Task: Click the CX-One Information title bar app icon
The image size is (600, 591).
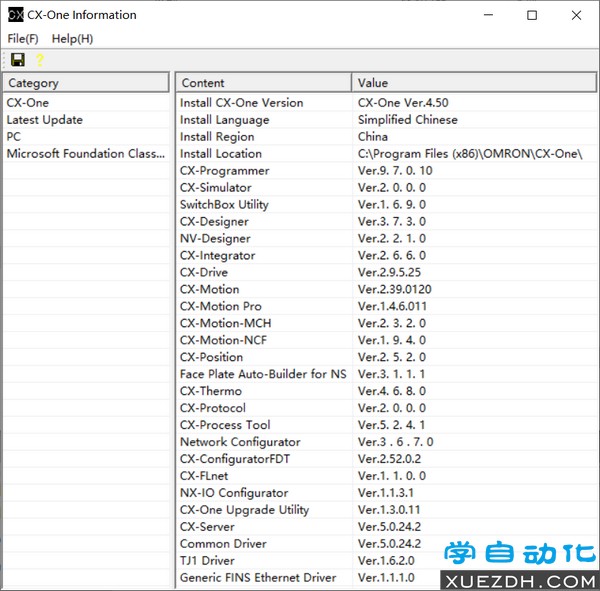Action: pos(16,15)
